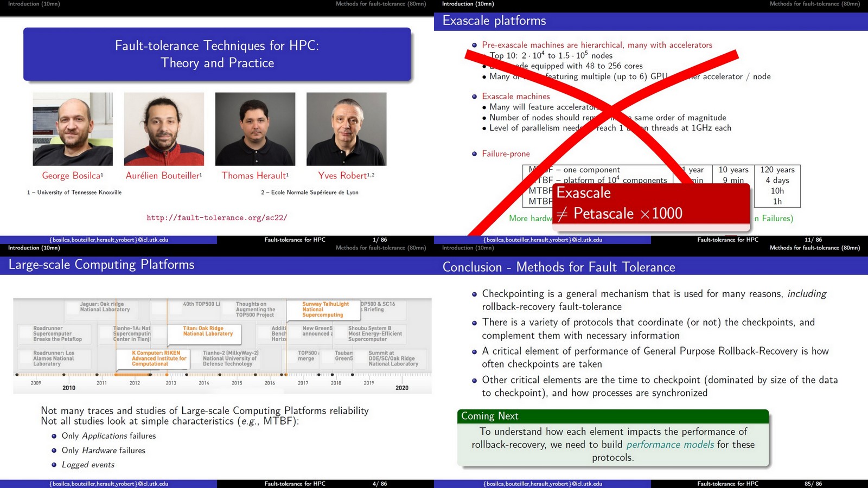Select the Methods for fault-tolerance (80mn) header item
This screenshot has height=488, width=868.
(380, 4)
